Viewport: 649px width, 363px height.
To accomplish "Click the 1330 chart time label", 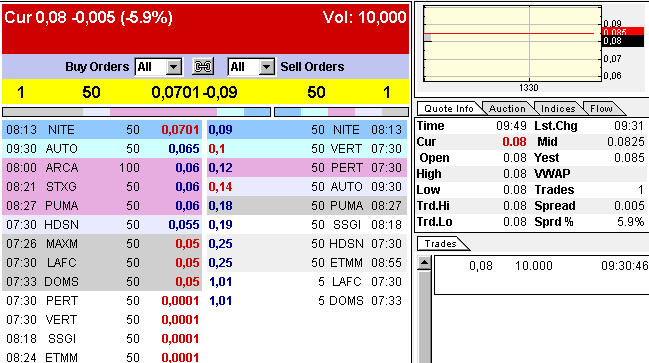I will click(529, 88).
